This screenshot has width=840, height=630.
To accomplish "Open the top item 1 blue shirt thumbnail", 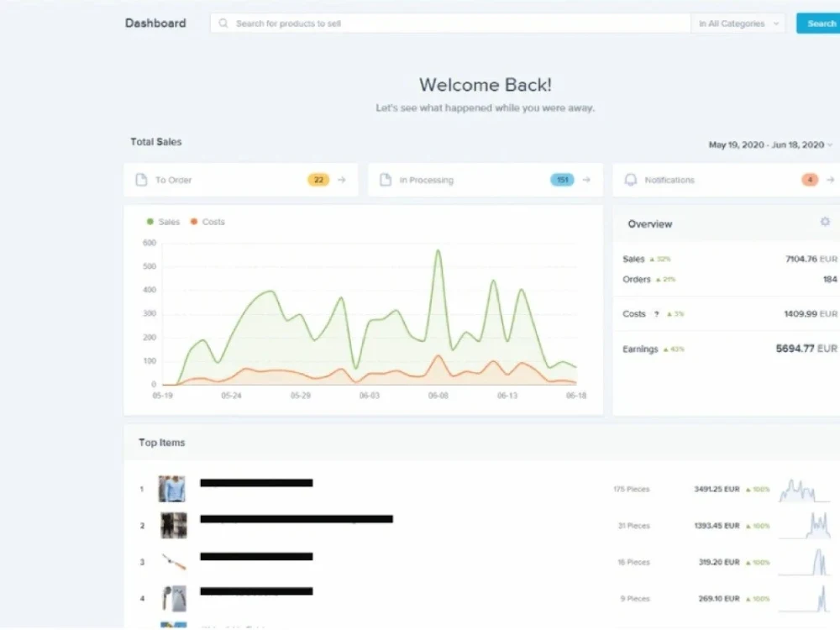I will click(172, 489).
